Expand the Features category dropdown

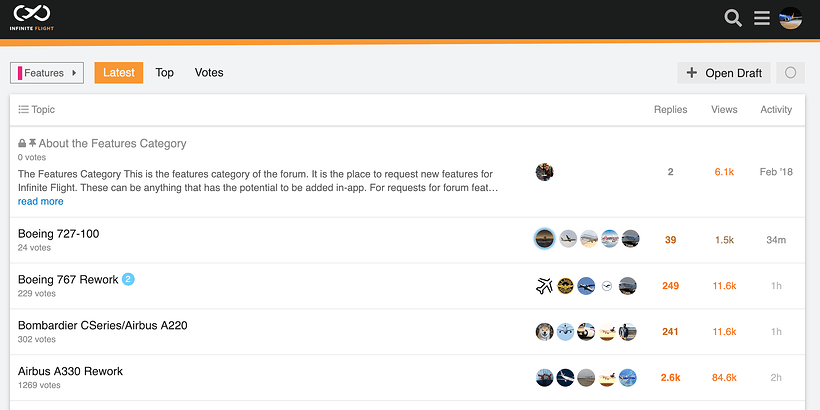tap(46, 73)
